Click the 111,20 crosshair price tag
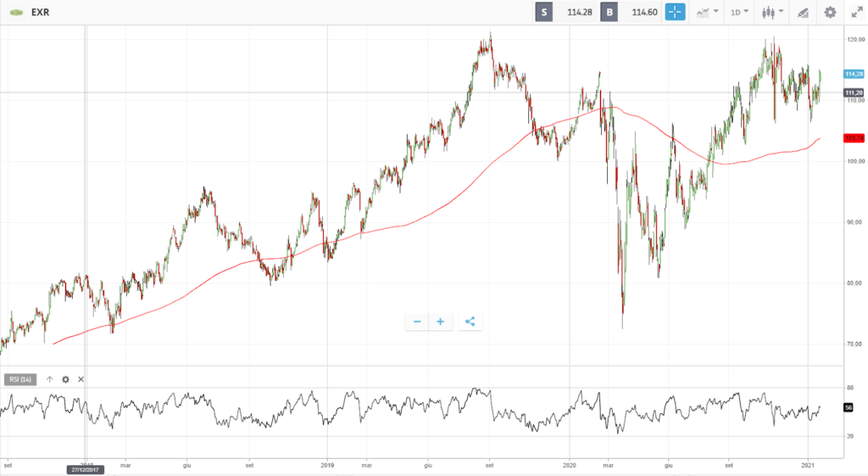 (854, 92)
